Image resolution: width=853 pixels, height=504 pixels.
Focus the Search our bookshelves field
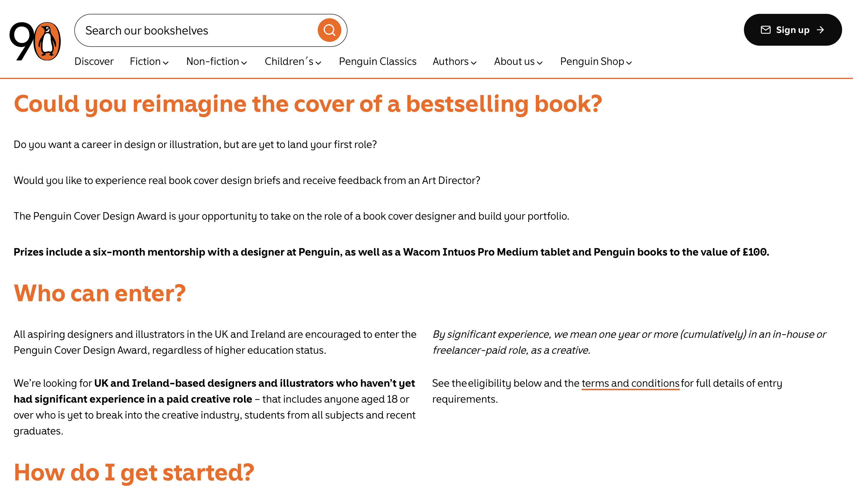point(200,30)
